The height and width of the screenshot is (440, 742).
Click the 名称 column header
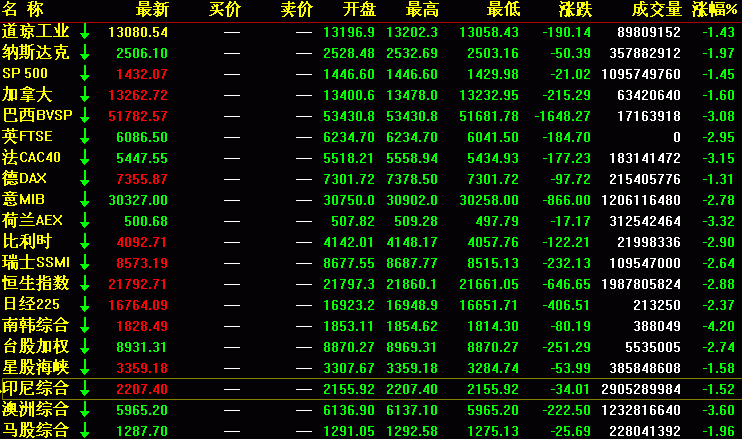tap(23, 9)
